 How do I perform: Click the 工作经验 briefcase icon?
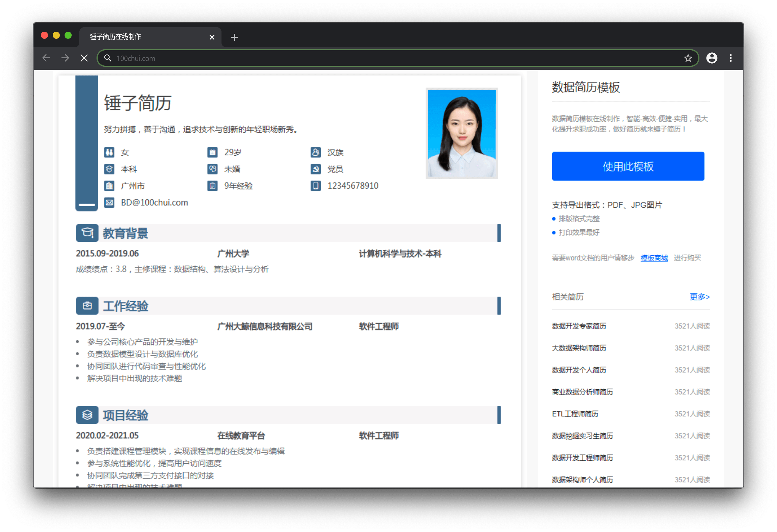(87, 306)
